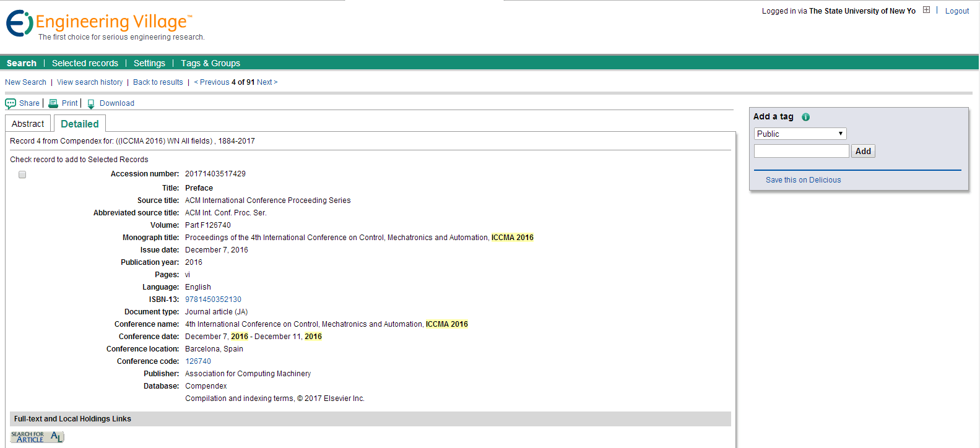
Task: Select the Detailed tab
Action: coord(80,124)
